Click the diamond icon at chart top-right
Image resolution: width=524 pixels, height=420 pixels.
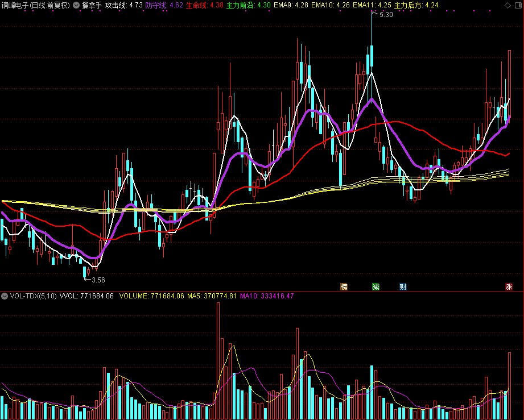(508, 5)
